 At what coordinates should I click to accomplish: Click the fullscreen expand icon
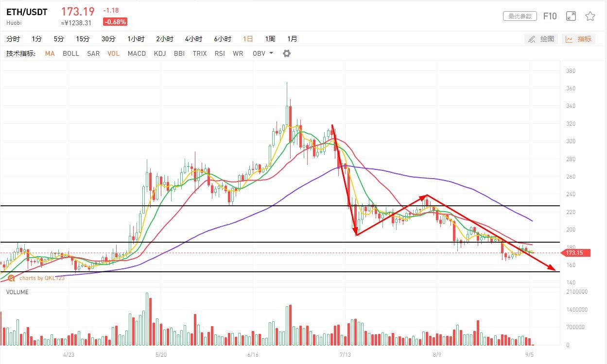tap(571, 17)
